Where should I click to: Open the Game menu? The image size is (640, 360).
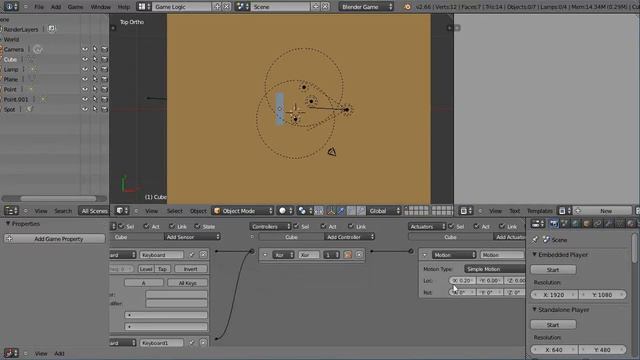pos(75,7)
